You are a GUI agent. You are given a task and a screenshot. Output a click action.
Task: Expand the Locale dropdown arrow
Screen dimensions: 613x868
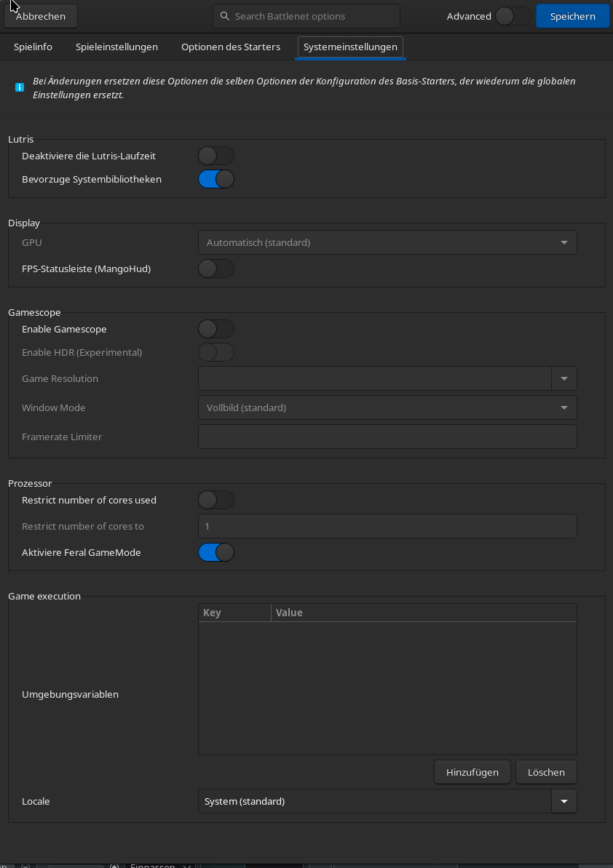coord(564,802)
